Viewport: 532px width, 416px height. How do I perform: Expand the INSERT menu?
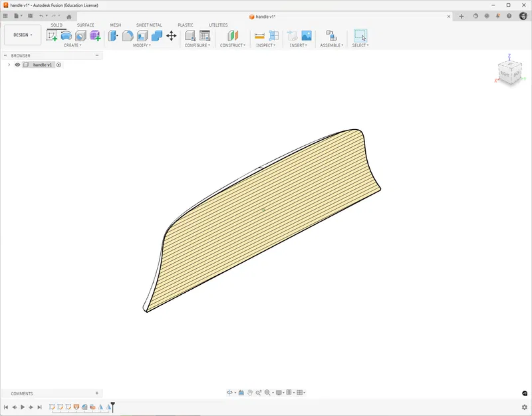coord(298,45)
